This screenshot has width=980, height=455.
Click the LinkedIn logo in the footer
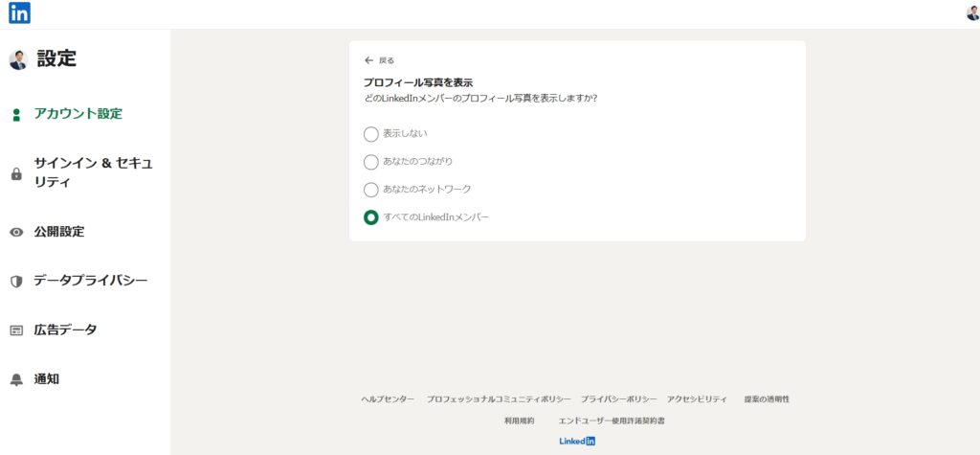point(577,442)
